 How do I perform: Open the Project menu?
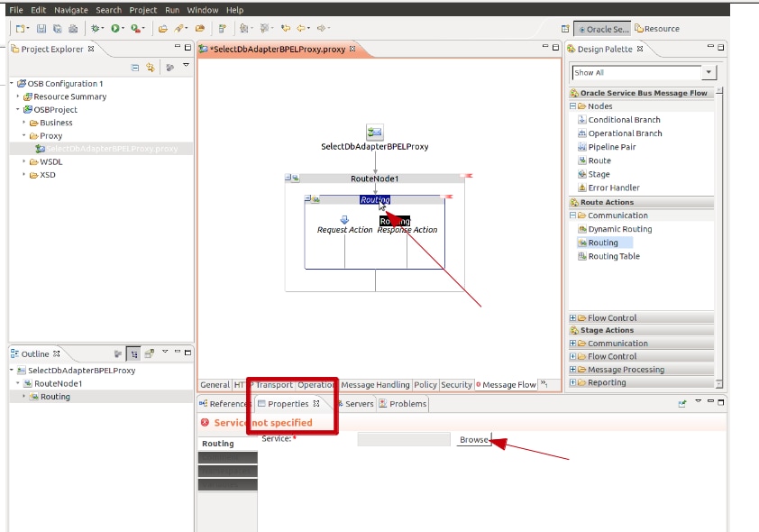click(142, 10)
